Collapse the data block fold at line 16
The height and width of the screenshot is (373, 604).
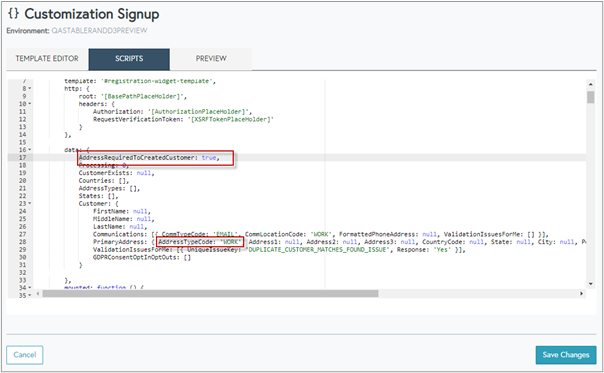tap(30, 150)
